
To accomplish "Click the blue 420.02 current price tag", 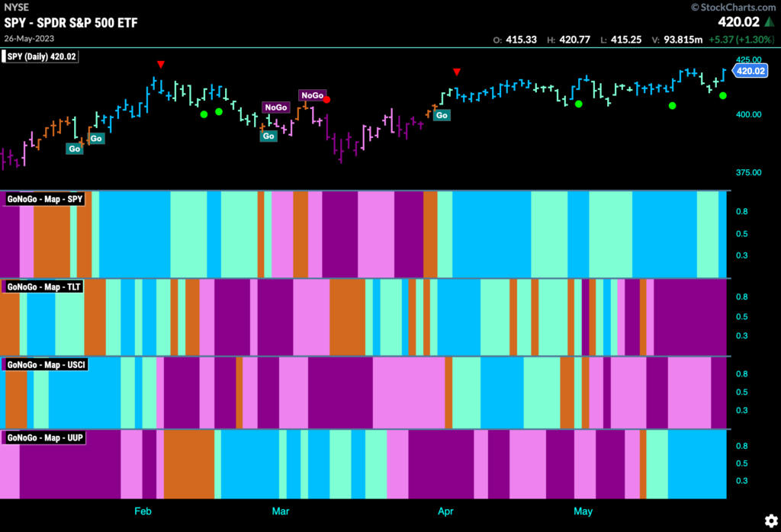I will pos(750,71).
